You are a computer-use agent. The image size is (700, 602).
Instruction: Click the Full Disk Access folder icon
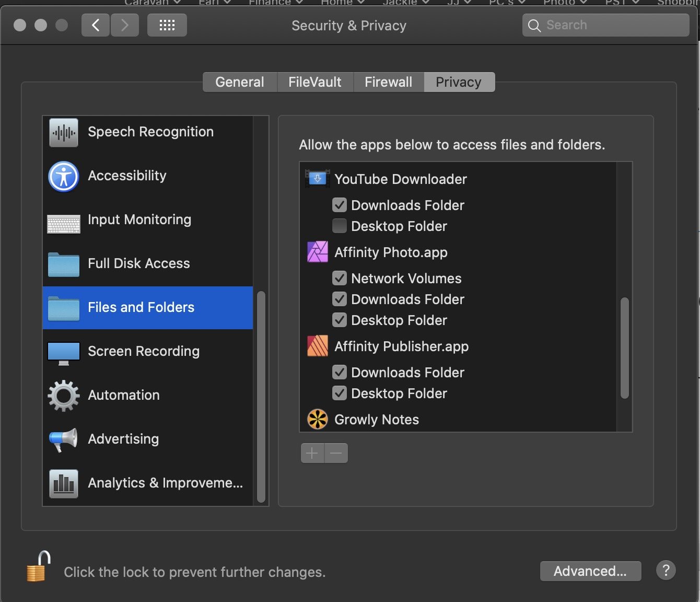[x=64, y=264]
